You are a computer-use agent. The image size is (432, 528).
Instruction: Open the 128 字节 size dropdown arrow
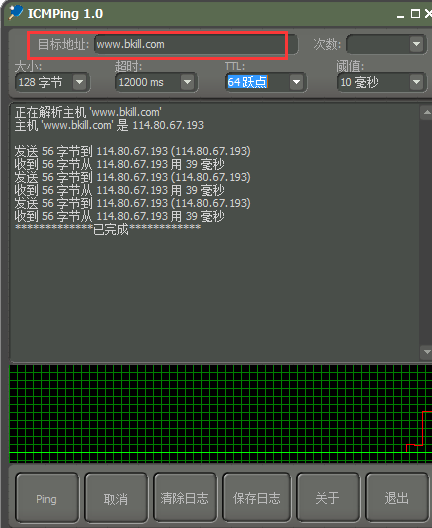pyautogui.click(x=79, y=82)
